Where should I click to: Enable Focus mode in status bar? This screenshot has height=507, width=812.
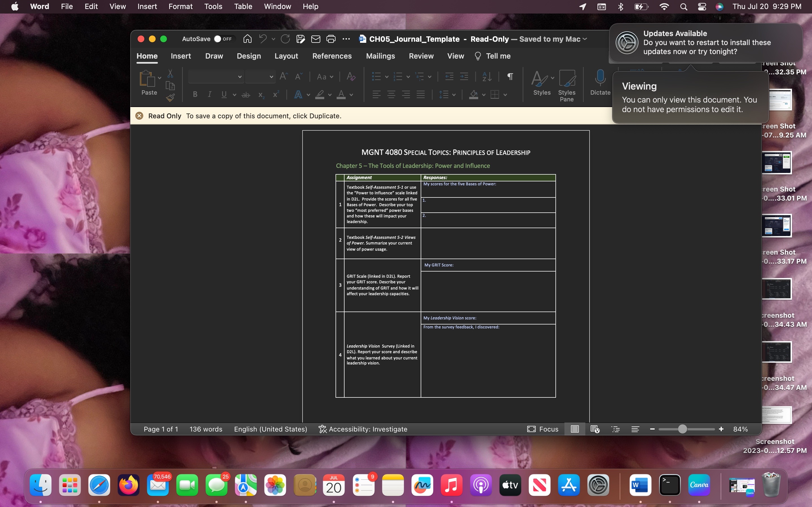tap(542, 429)
